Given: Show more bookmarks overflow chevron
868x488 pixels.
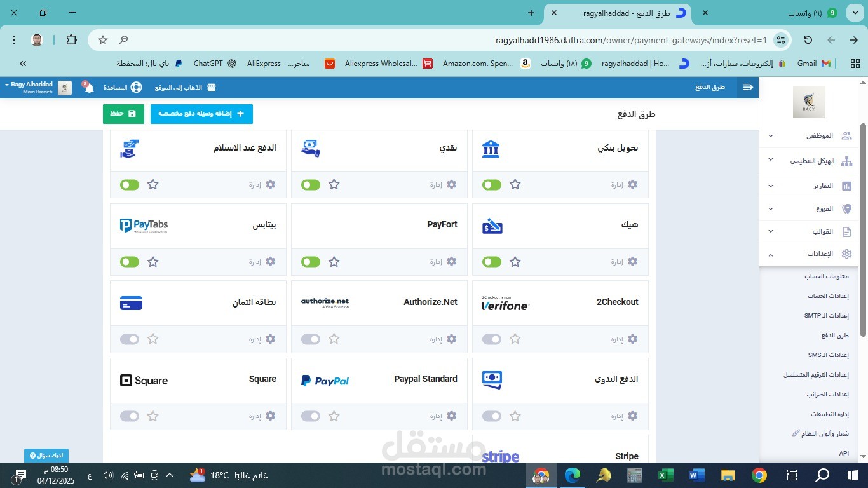Looking at the screenshot, I should tap(24, 64).
